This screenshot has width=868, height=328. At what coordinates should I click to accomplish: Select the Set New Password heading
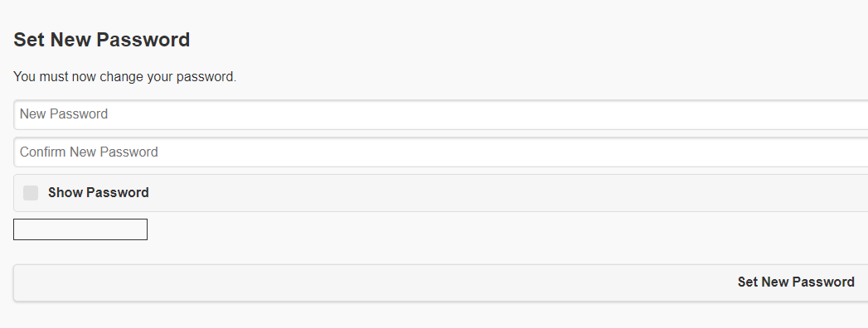click(102, 40)
